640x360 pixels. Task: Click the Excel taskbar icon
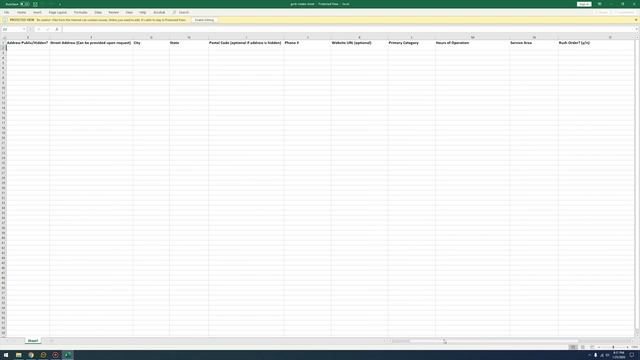pyautogui.click(x=68, y=355)
